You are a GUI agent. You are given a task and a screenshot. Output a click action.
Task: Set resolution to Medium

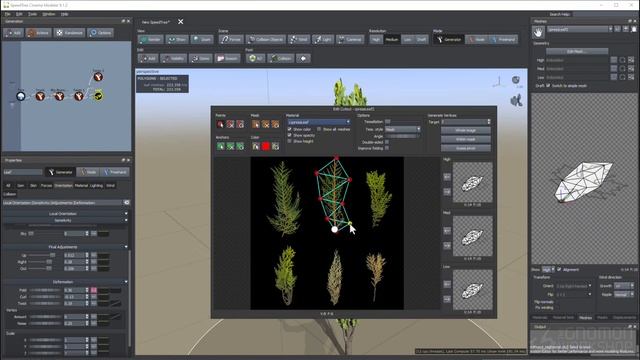391,39
